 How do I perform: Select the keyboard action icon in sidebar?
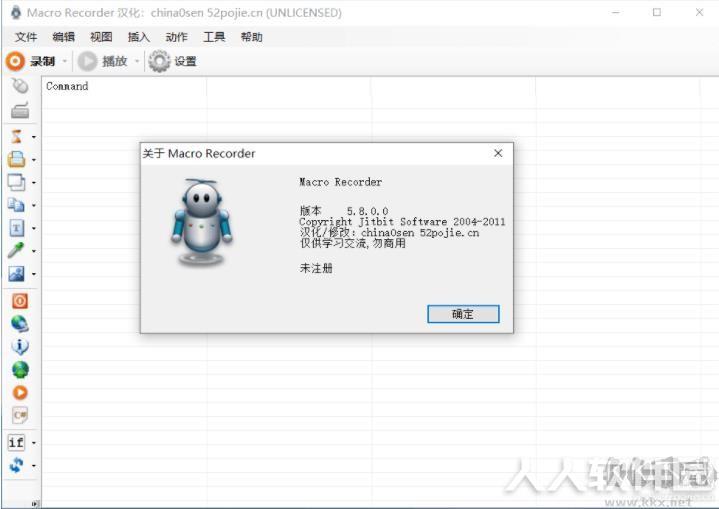[x=20, y=111]
